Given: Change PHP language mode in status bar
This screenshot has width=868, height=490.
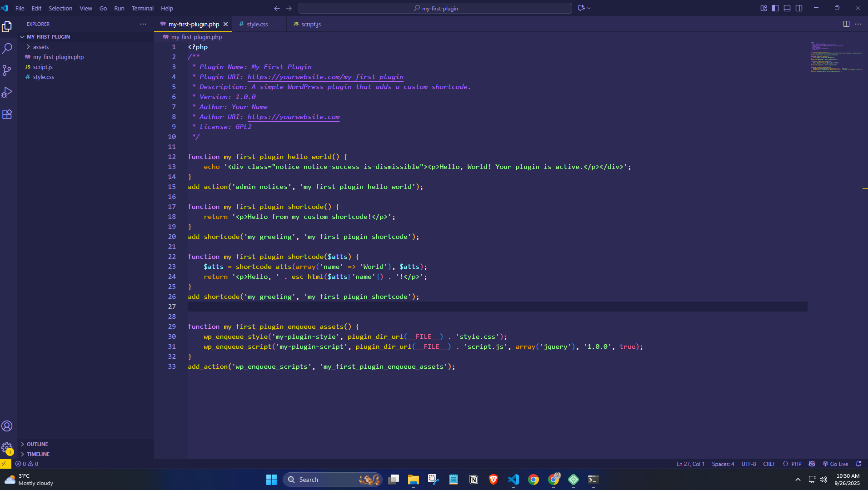Looking at the screenshot, I should pyautogui.click(x=796, y=464).
